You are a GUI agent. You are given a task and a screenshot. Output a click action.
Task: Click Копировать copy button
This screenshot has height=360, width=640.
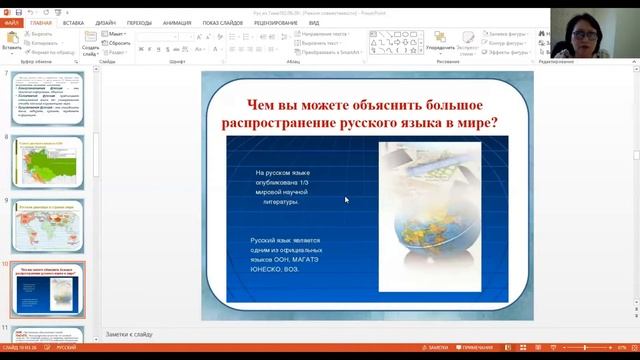click(x=42, y=43)
